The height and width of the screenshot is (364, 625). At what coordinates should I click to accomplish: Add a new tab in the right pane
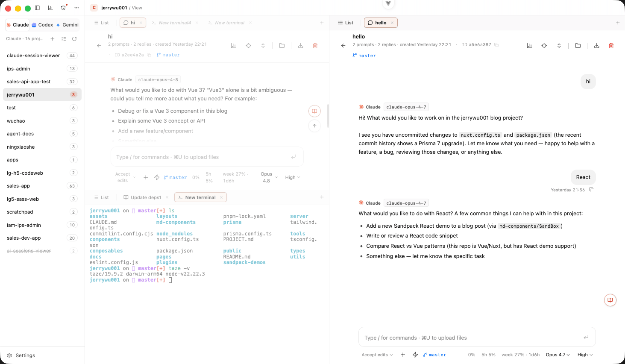click(618, 23)
